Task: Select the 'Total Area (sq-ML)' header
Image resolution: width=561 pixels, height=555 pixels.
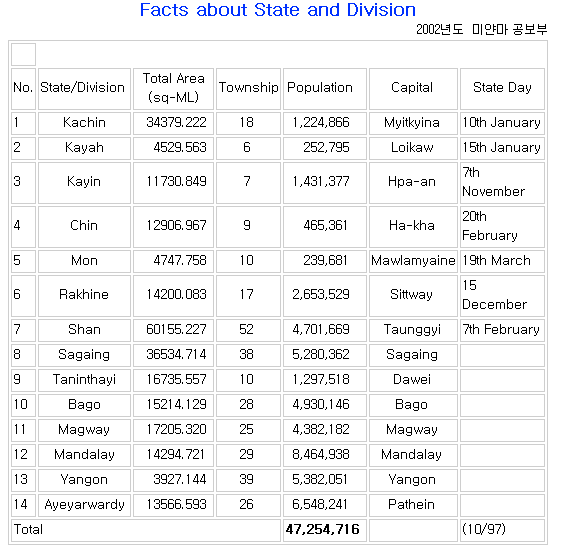Action: (174, 88)
